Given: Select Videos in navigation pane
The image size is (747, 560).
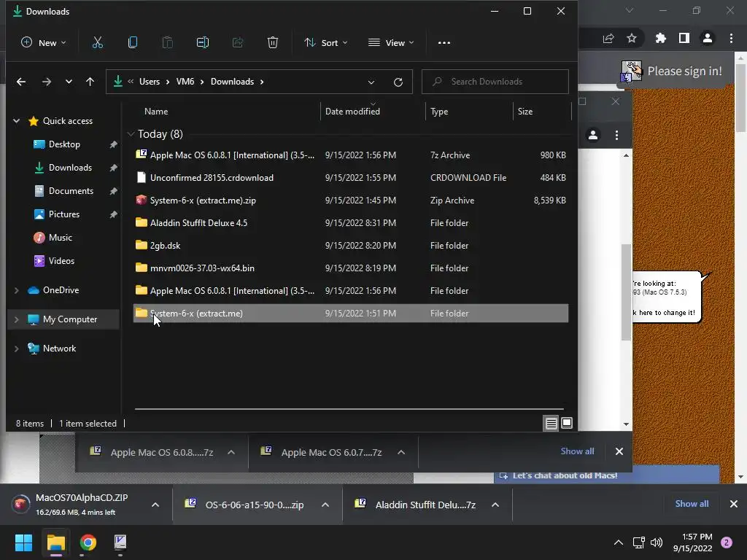Looking at the screenshot, I should [61, 261].
